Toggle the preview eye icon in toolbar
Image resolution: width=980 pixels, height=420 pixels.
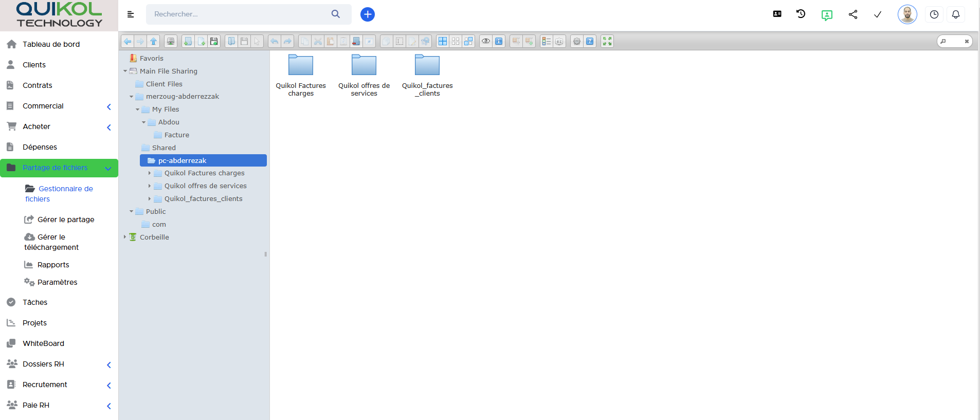point(485,42)
